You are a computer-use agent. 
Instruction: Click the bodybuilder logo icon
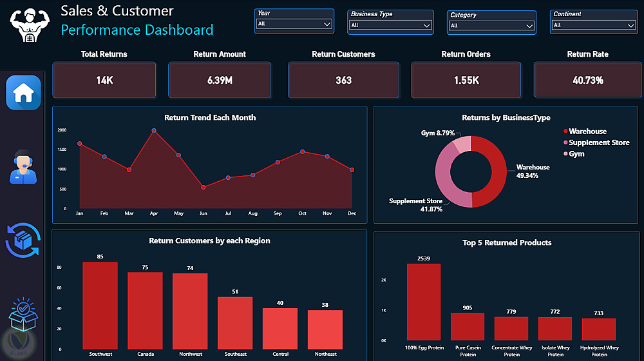tap(30, 24)
